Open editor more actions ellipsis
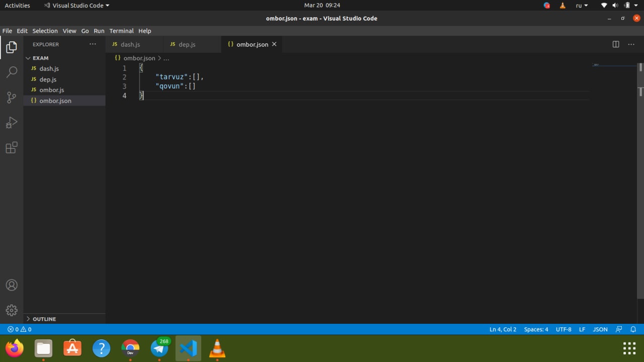The height and width of the screenshot is (362, 644). point(631,44)
